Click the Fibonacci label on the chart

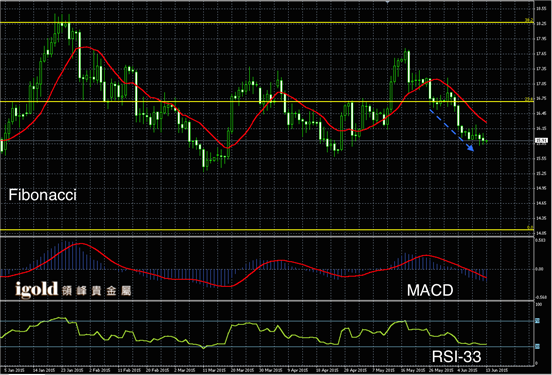[42, 195]
